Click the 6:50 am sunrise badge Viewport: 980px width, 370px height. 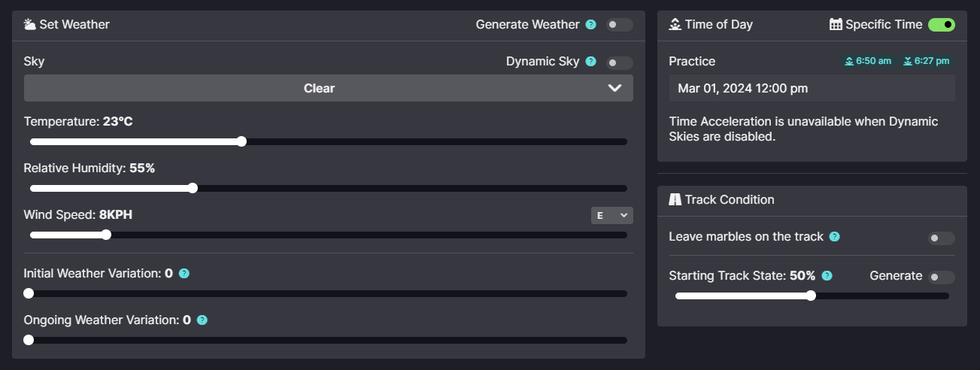[x=869, y=61]
